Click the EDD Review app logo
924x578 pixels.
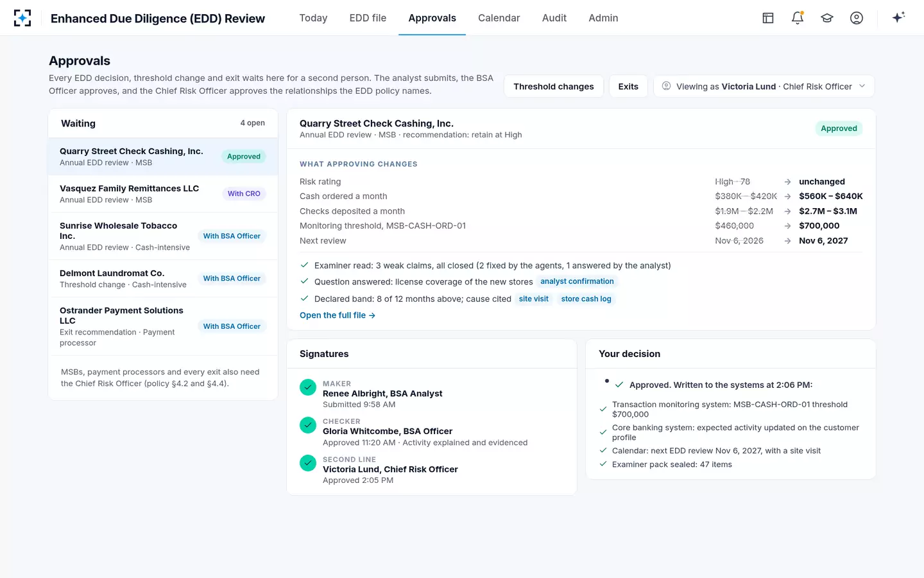tap(22, 18)
